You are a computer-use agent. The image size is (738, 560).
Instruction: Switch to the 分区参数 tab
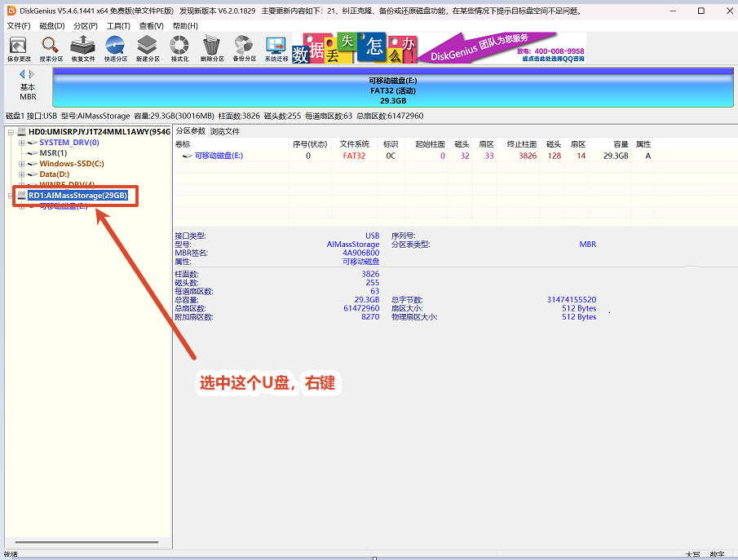point(191,130)
